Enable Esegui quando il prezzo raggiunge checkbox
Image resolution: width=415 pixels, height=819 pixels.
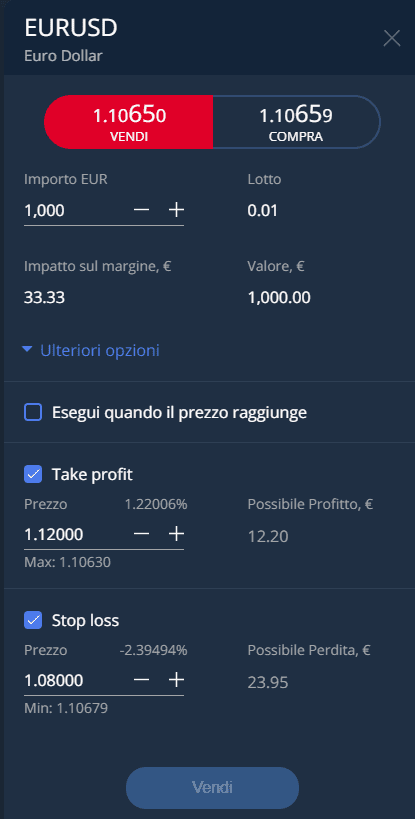[33, 413]
